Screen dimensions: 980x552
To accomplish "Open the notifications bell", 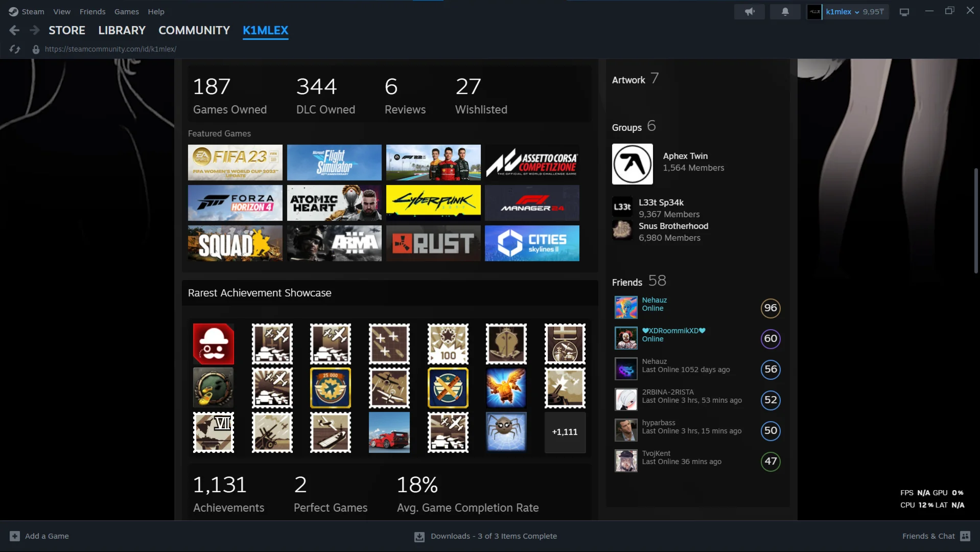I will tap(785, 12).
